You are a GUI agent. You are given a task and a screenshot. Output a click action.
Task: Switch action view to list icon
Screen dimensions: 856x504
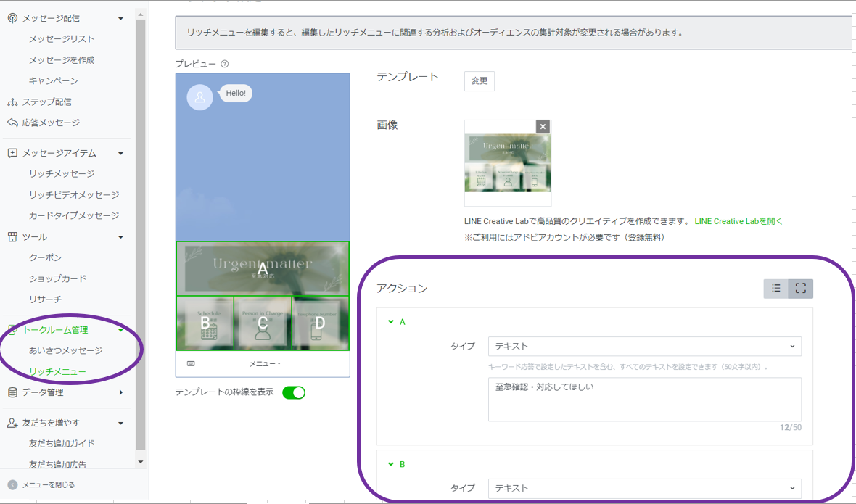775,289
